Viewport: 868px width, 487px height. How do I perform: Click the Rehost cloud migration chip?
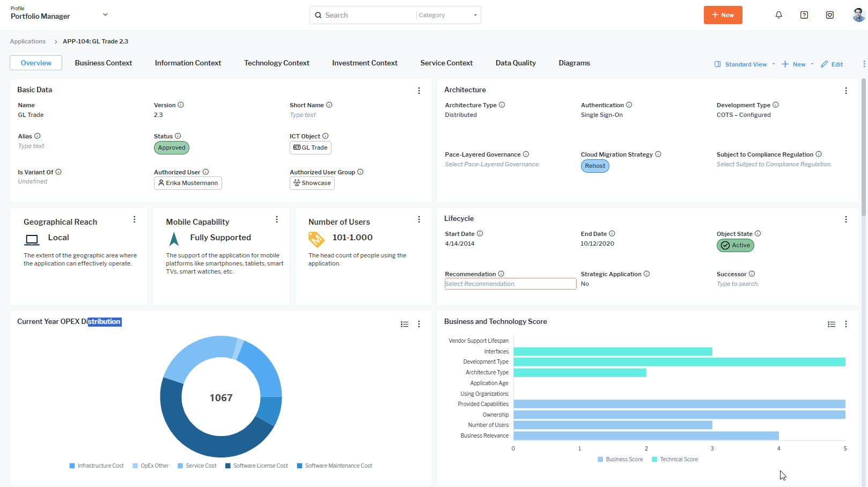tap(594, 166)
